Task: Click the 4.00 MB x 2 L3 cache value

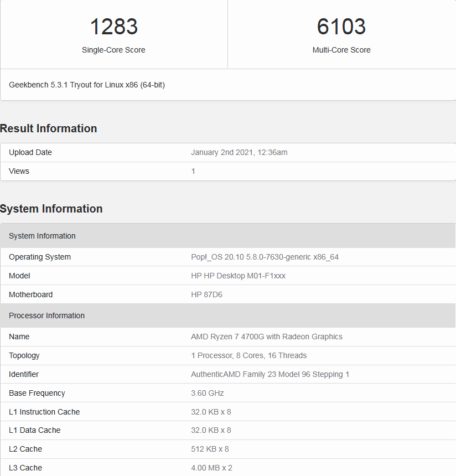Action: 211,468
